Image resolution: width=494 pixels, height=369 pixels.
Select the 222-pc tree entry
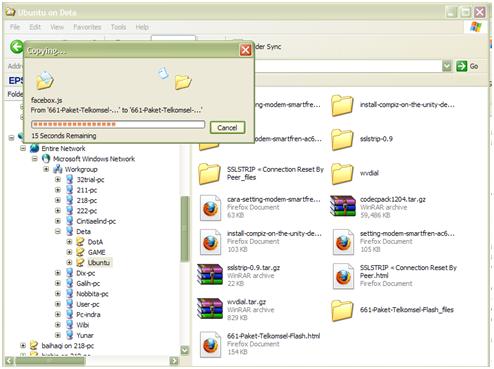(87, 211)
